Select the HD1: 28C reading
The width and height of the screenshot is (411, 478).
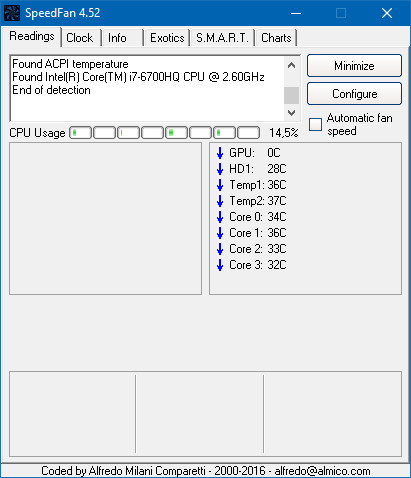(x=257, y=169)
